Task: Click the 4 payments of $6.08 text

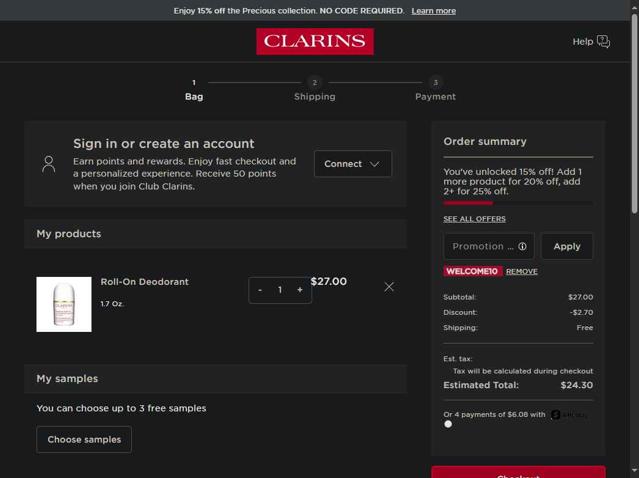Action: click(494, 414)
